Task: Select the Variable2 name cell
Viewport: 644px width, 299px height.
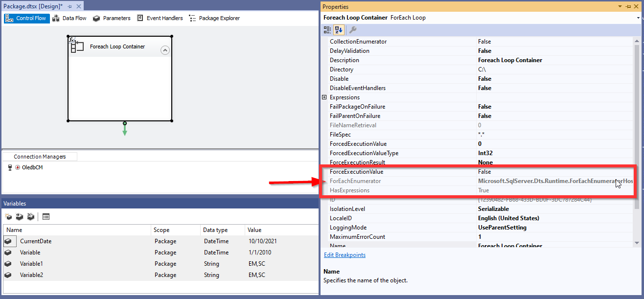Action: [31, 275]
